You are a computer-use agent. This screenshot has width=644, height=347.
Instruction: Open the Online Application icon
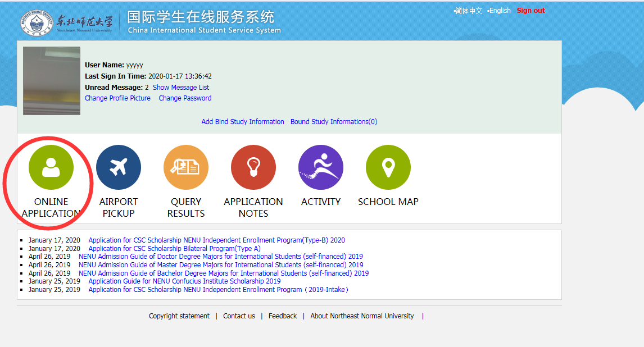click(x=51, y=167)
